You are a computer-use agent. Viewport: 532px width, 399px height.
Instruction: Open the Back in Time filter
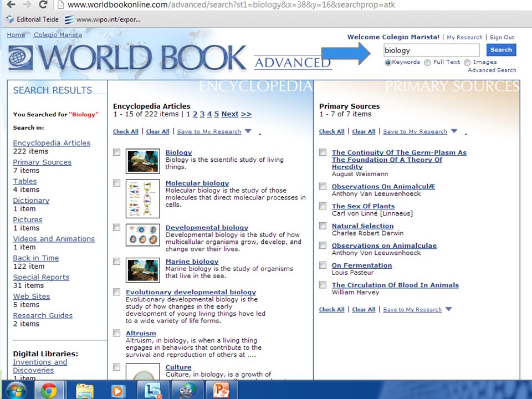pos(35,258)
